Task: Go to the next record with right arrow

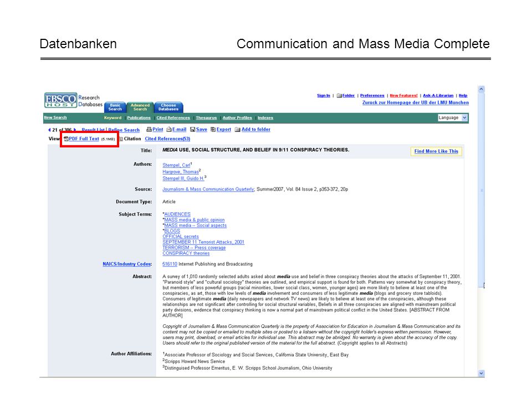Action: click(75, 130)
